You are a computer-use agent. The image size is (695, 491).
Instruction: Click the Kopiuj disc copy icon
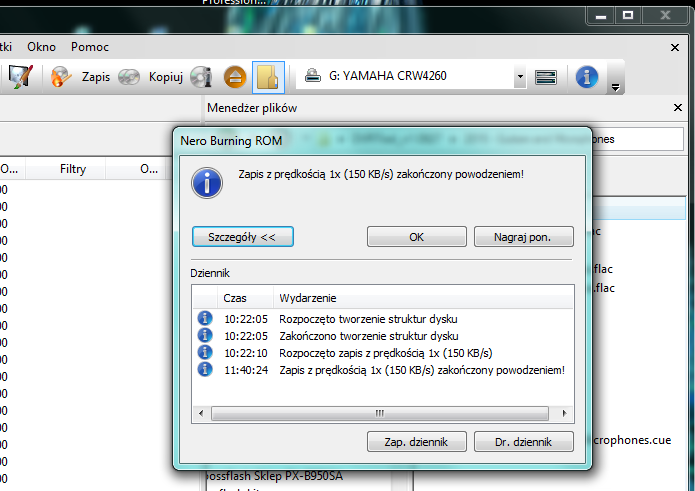click(129, 77)
